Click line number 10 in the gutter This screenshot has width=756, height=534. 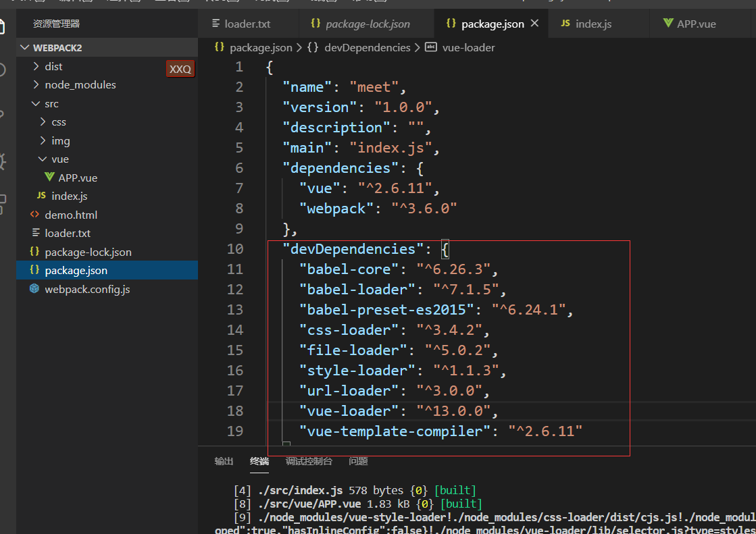click(235, 249)
